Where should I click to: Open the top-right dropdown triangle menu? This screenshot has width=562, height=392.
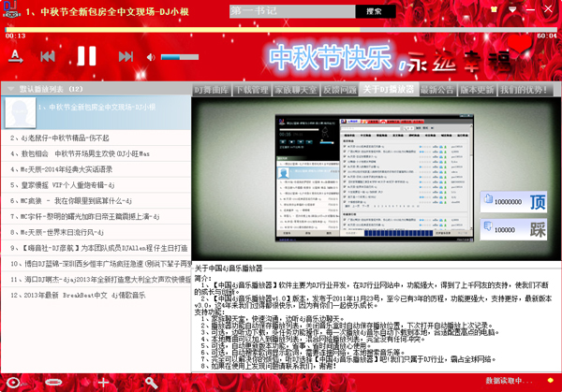[512, 9]
